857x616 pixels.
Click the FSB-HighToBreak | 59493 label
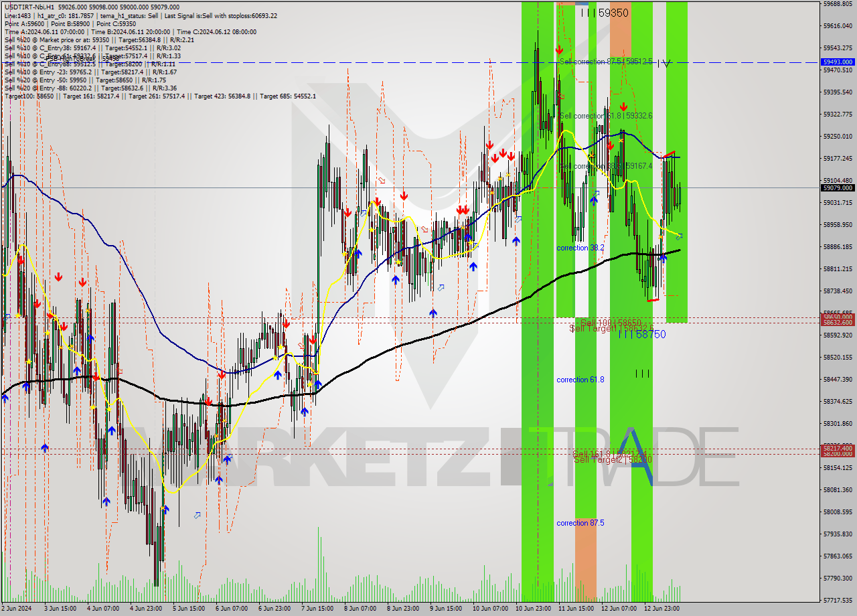[x=82, y=59]
